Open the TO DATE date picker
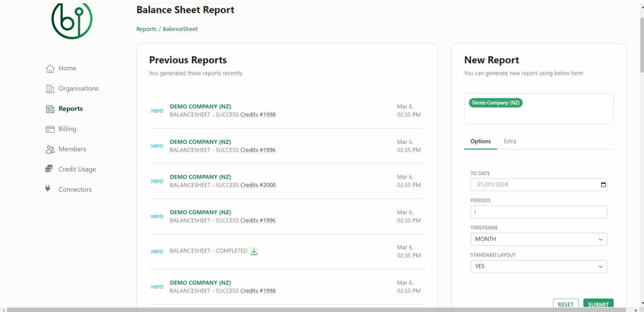This screenshot has height=312, width=644. click(x=602, y=185)
